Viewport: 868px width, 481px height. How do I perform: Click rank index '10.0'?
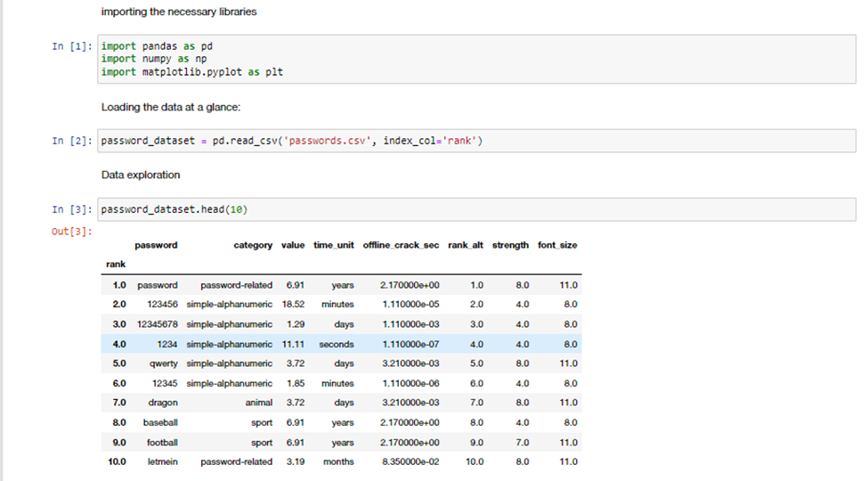(x=117, y=461)
